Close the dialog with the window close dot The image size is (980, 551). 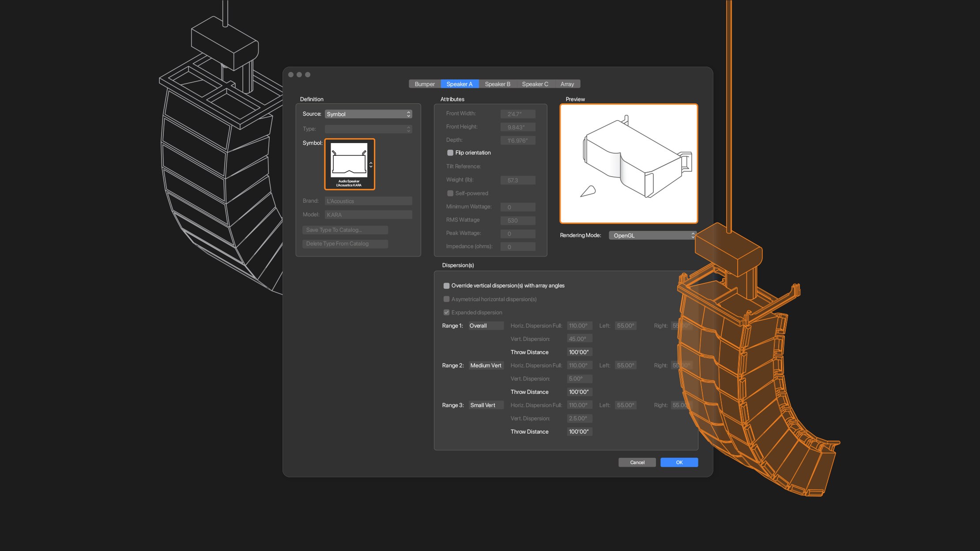pos(291,75)
